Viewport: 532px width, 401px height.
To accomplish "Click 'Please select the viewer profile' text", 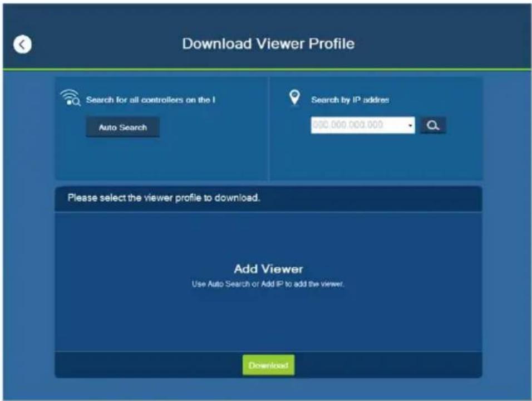I will (164, 198).
